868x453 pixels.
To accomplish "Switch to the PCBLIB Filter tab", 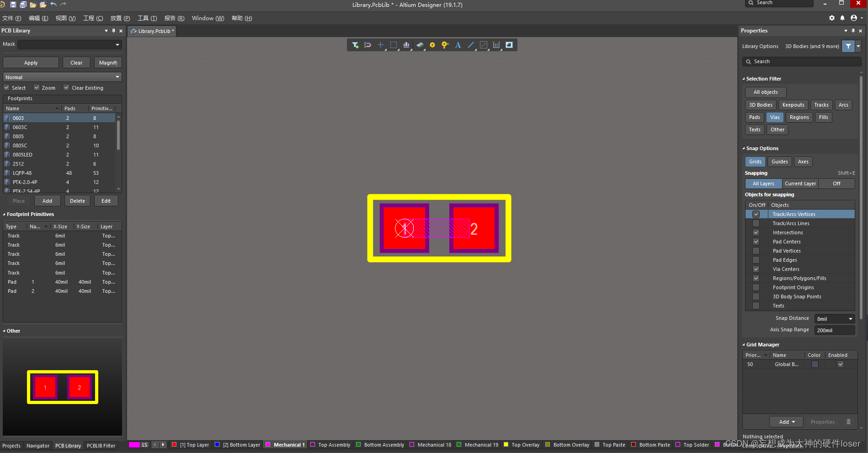I will [101, 446].
